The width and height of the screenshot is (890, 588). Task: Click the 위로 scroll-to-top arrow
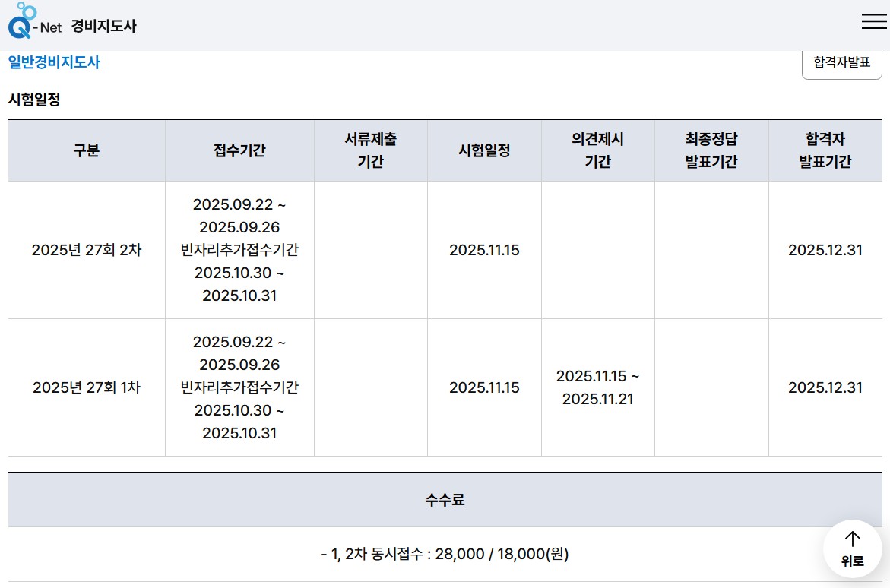[x=852, y=548]
